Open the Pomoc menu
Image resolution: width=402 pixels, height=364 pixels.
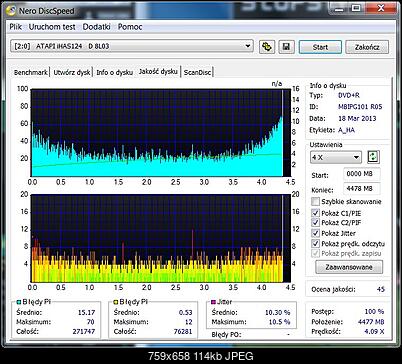click(130, 27)
